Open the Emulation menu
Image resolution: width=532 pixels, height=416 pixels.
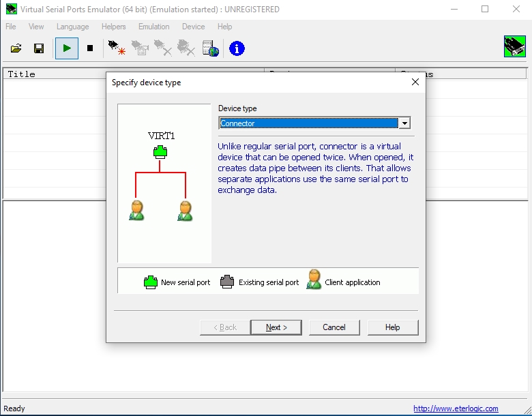pos(153,27)
